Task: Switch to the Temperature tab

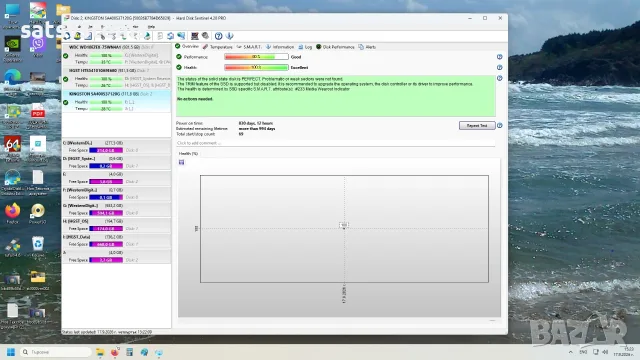Action: [218, 47]
